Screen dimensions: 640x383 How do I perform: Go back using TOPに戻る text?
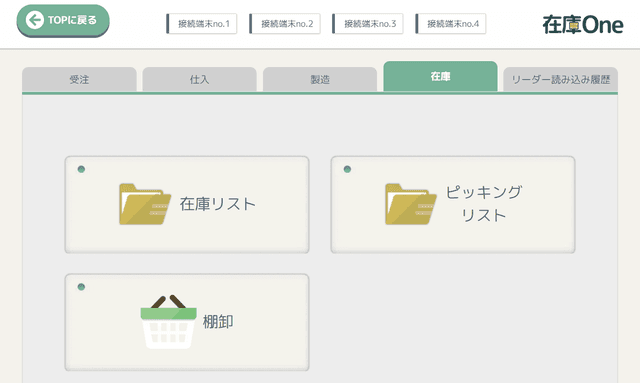[72, 20]
